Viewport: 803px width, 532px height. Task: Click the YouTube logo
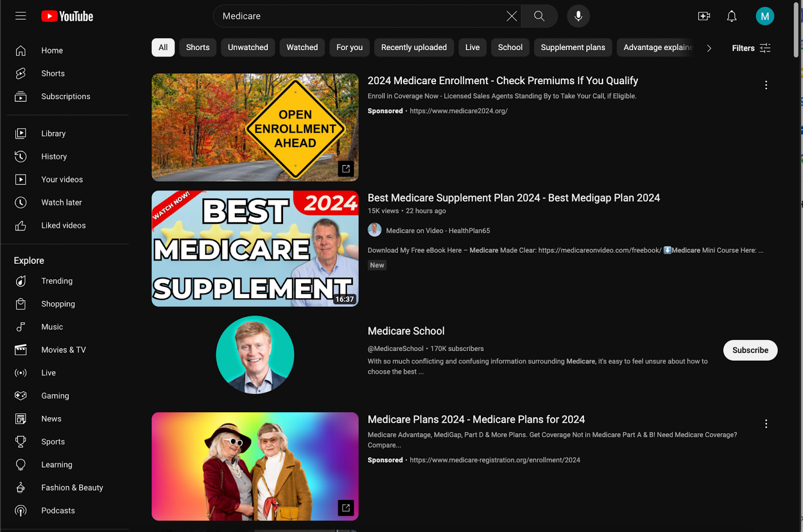(67, 17)
